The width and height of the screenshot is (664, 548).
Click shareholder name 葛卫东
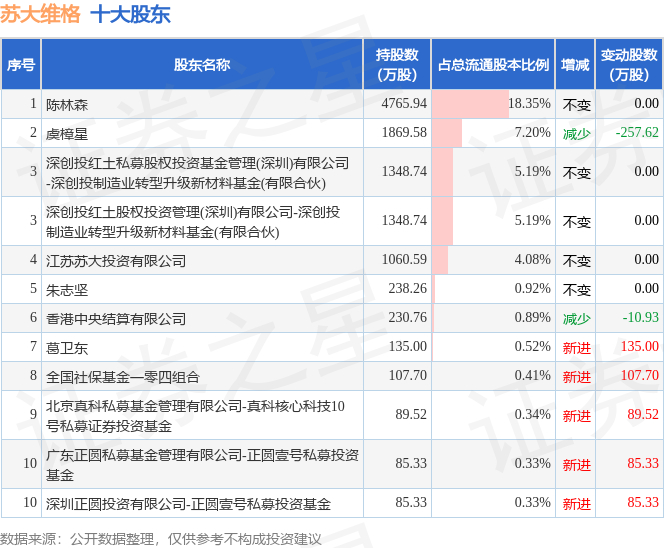[67, 348]
